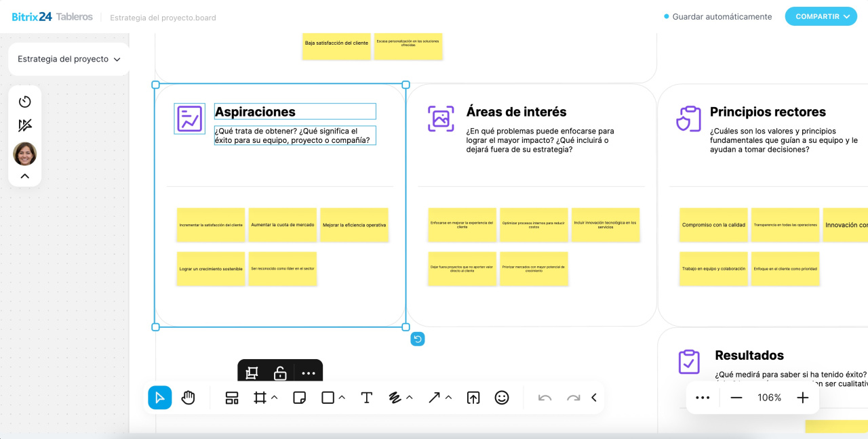Zoom in with the plus button
The width and height of the screenshot is (868, 439).
803,398
